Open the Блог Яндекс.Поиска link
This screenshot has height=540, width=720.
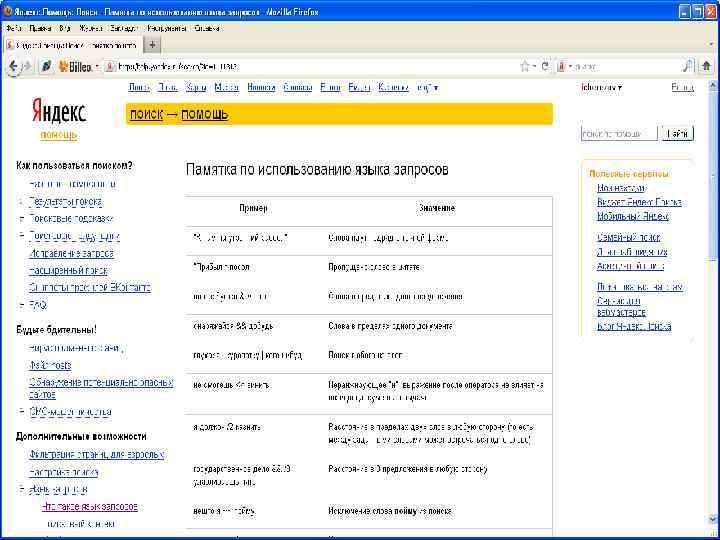tap(634, 326)
